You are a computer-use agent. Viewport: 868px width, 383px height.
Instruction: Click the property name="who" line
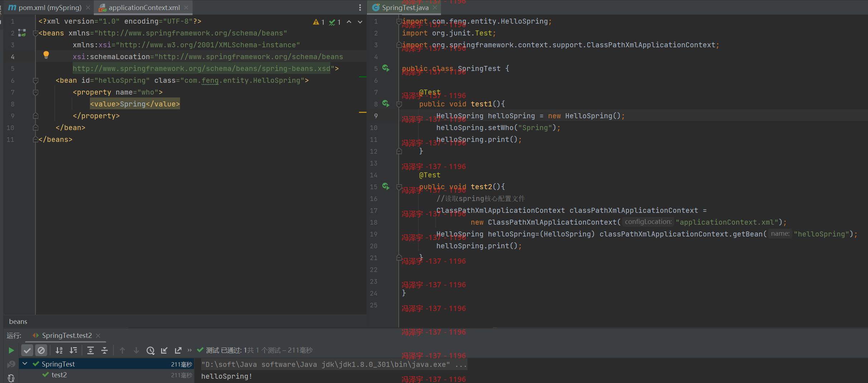coord(118,92)
